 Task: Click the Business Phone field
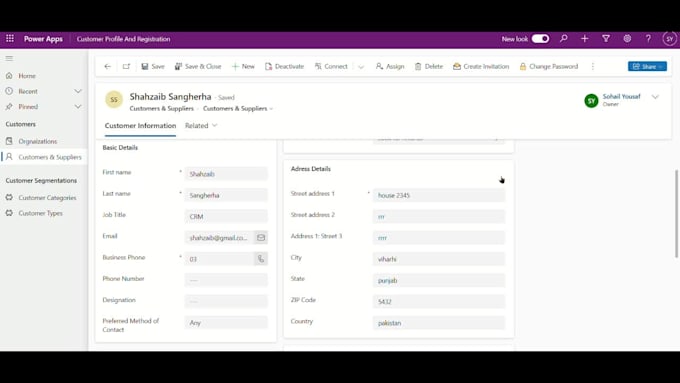click(219, 259)
